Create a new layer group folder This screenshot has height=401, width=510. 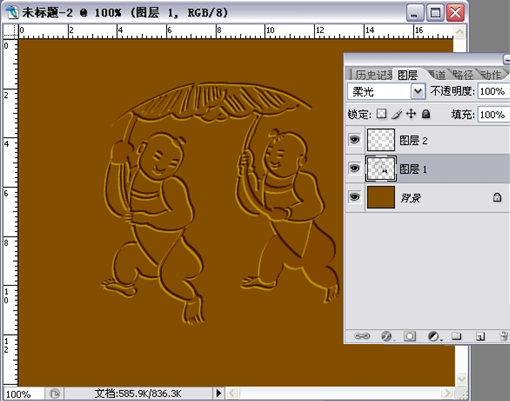456,336
